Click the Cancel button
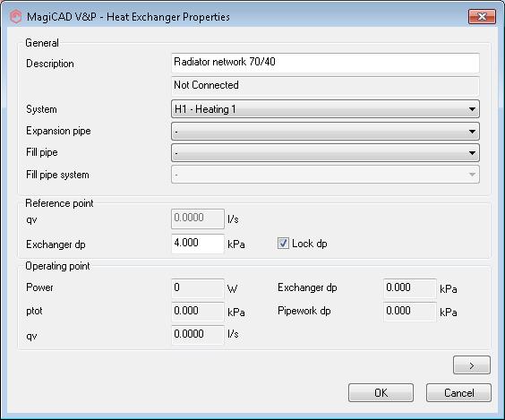 tap(458, 392)
